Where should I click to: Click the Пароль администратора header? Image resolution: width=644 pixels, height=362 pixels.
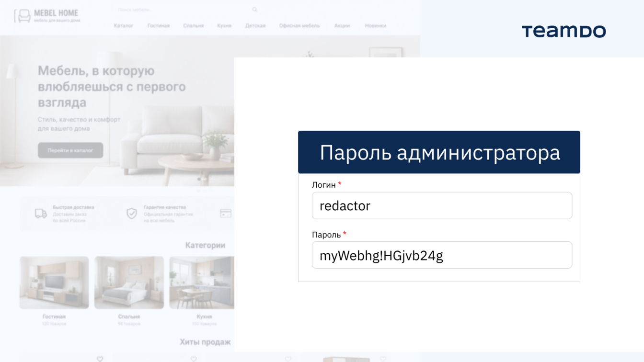439,152
